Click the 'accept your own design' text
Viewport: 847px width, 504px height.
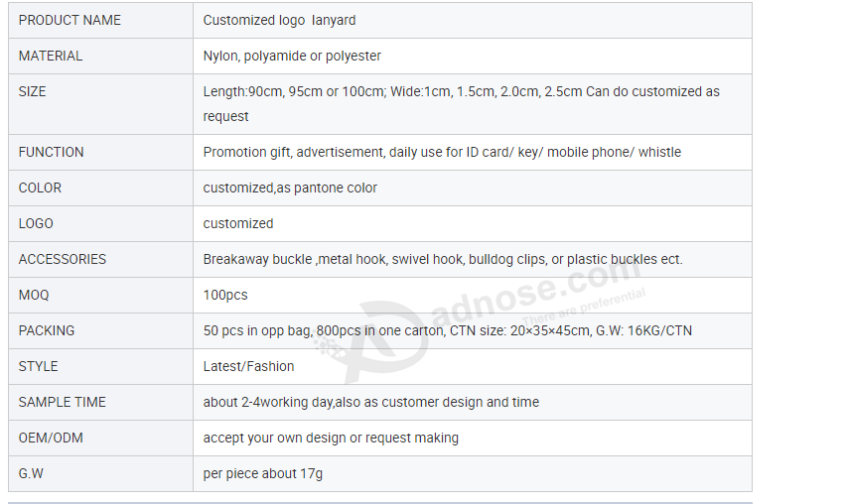331,438
